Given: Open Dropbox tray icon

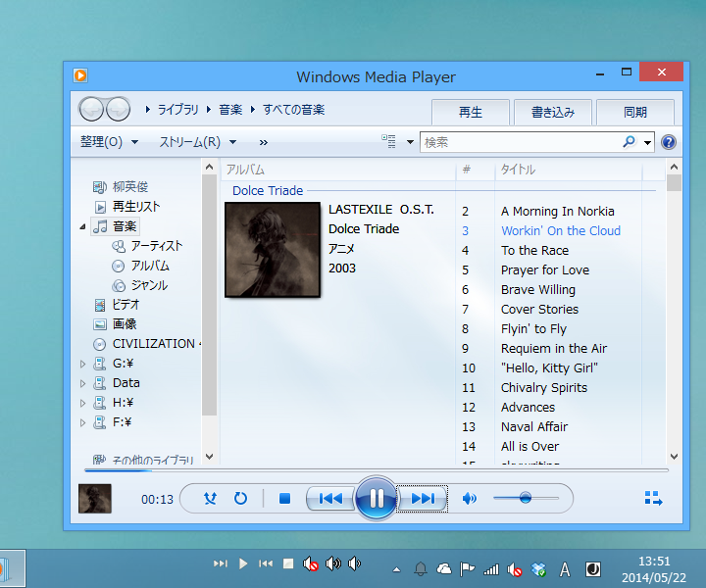Looking at the screenshot, I should (538, 569).
